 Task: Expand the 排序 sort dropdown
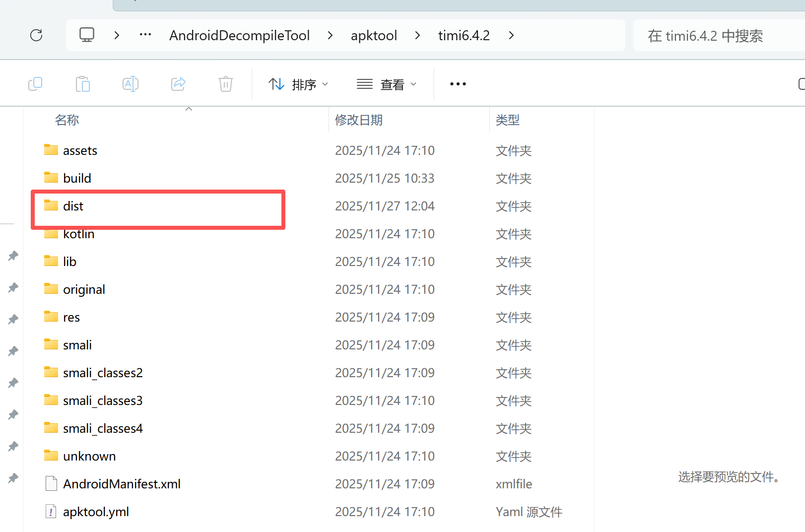point(298,84)
